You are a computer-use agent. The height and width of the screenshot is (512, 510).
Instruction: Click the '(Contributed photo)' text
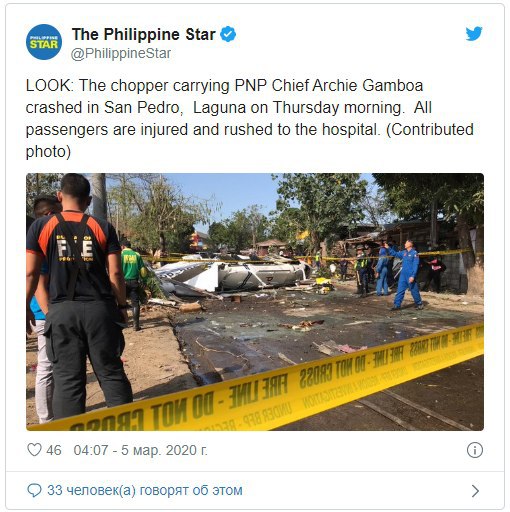(x=250, y=140)
